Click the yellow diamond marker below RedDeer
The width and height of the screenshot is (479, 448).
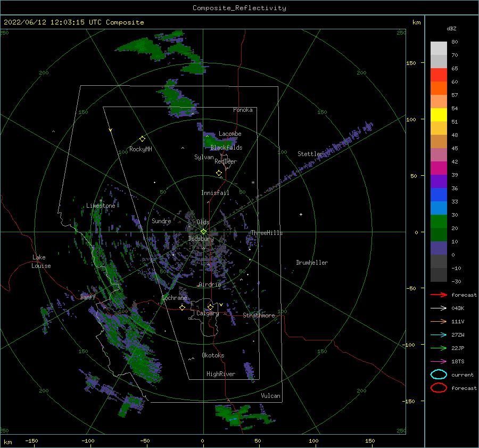219,173
